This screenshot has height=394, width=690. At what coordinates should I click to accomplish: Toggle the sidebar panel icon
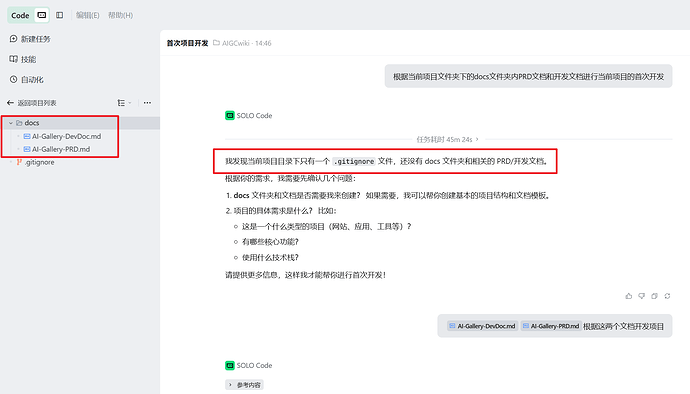coord(59,15)
